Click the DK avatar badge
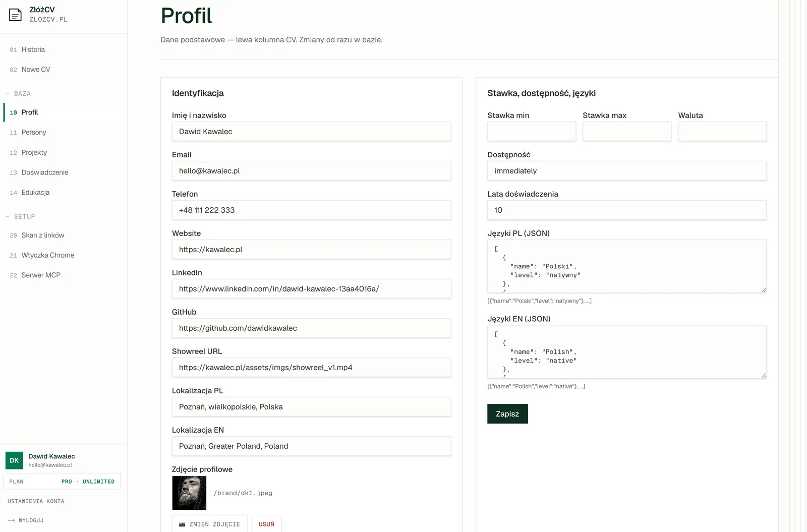Image resolution: width=807 pixels, height=532 pixels. tap(14, 460)
